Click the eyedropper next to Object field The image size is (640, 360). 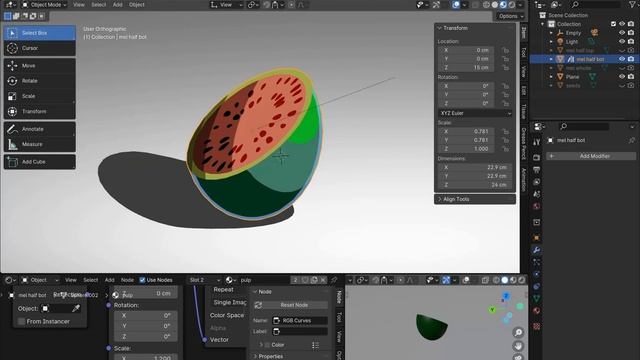coord(76,309)
